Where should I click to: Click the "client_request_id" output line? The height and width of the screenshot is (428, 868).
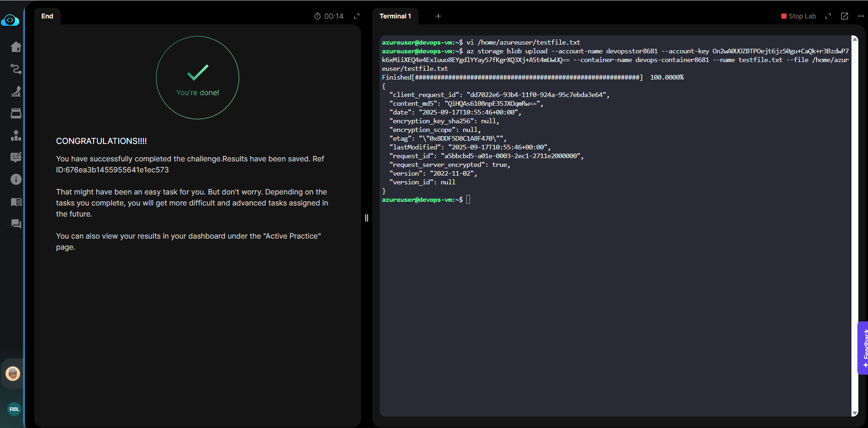(499, 95)
